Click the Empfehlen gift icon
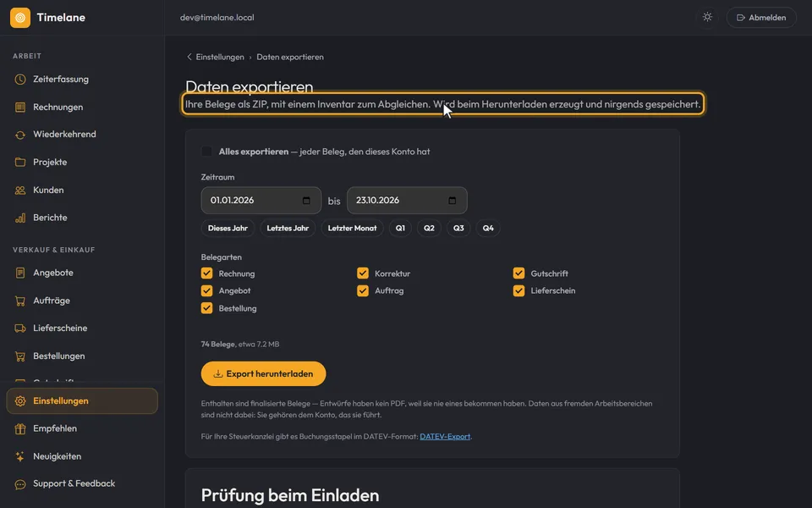This screenshot has height=508, width=812. tap(20, 428)
